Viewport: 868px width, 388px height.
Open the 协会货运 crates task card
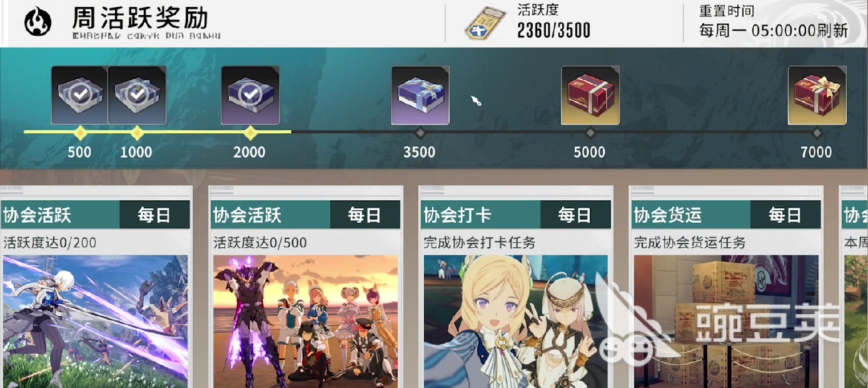[x=726, y=322]
